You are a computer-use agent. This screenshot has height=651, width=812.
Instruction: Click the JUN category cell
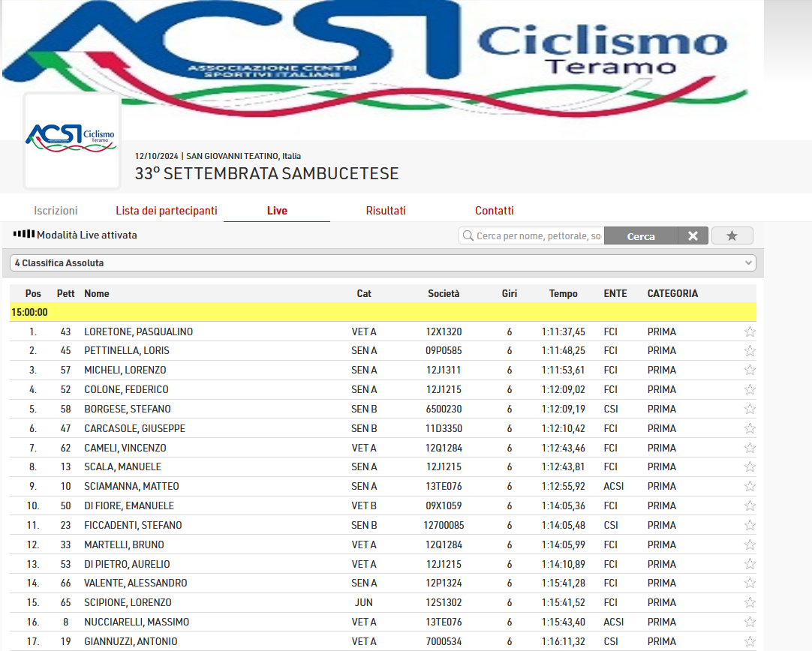click(x=364, y=602)
